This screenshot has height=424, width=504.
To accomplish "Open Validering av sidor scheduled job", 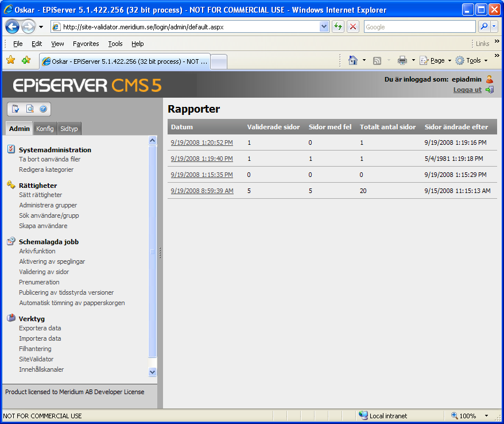I will pos(44,272).
